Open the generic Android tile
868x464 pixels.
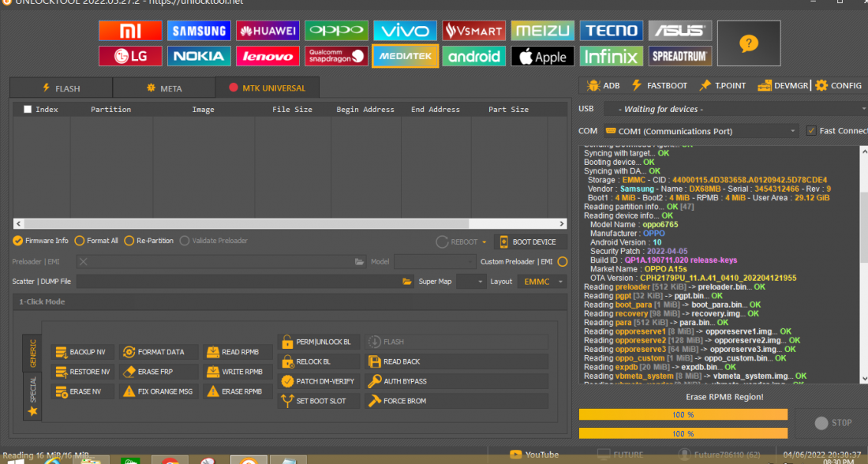pyautogui.click(x=473, y=56)
